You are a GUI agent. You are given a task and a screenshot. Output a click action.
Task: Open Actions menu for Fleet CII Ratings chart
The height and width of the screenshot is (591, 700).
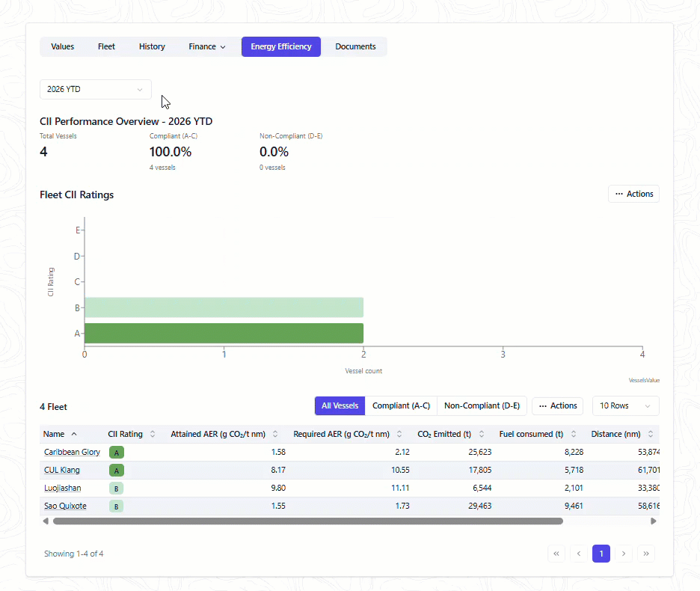[633, 194]
